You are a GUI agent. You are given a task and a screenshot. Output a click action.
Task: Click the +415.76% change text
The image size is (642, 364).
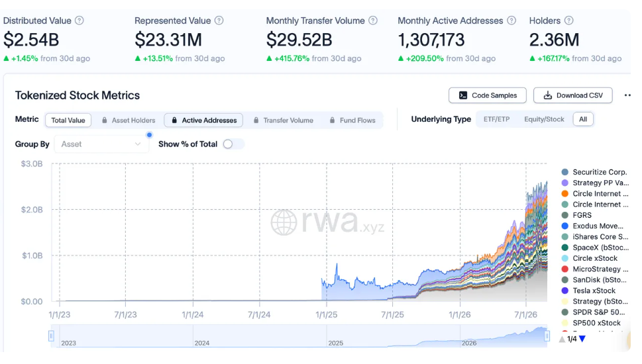pyautogui.click(x=292, y=58)
